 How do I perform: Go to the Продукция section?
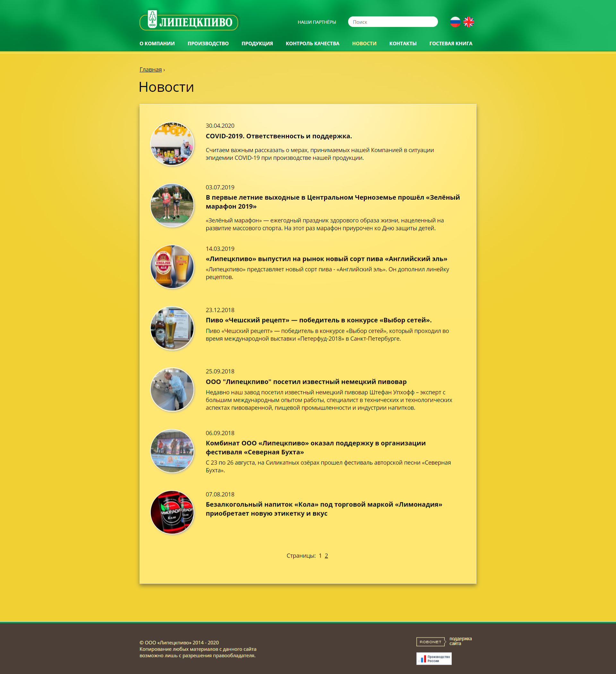(257, 43)
